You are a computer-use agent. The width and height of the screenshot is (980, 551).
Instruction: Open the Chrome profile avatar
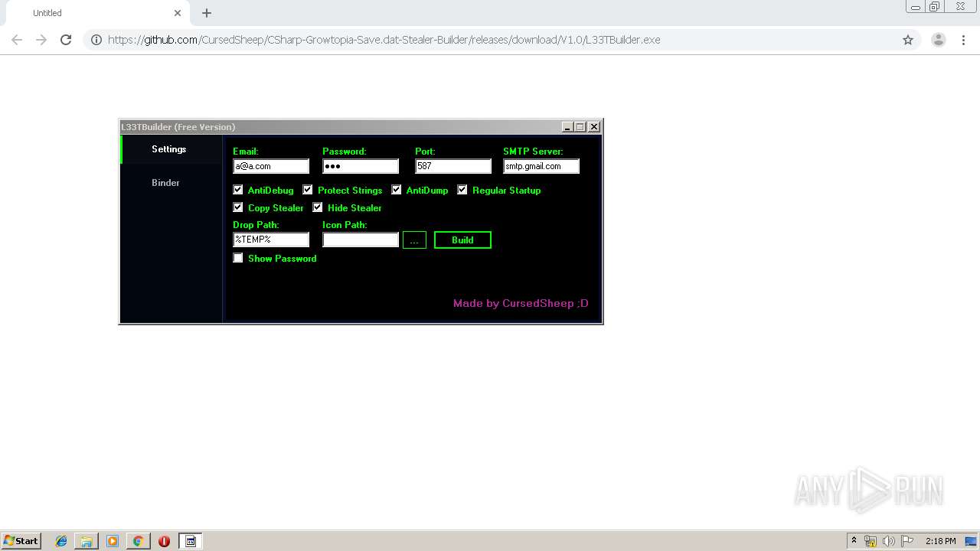click(x=939, y=40)
